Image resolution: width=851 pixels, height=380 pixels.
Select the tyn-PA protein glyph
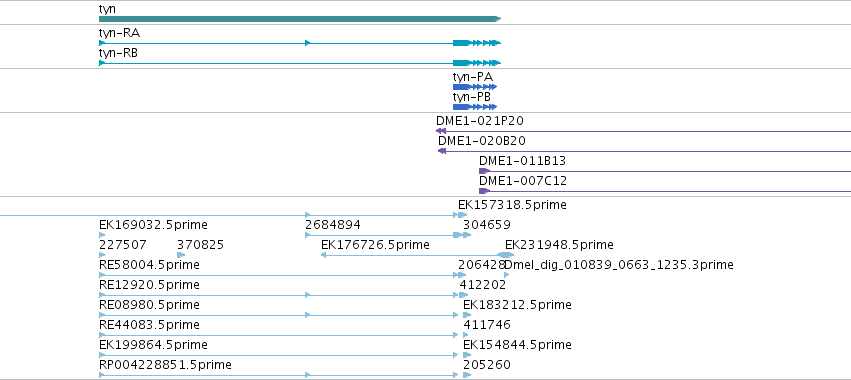475,87
